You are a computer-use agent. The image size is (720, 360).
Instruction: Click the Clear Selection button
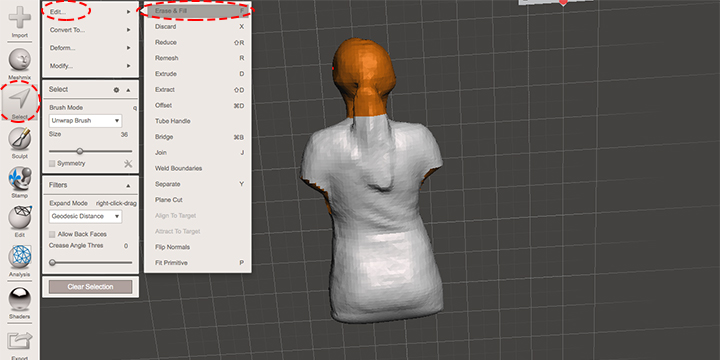pos(90,287)
